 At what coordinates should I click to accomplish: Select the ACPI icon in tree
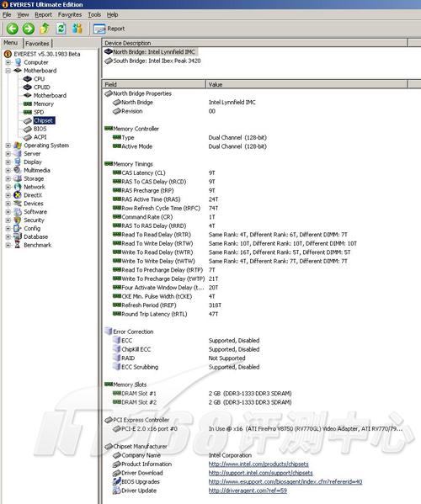click(27, 137)
